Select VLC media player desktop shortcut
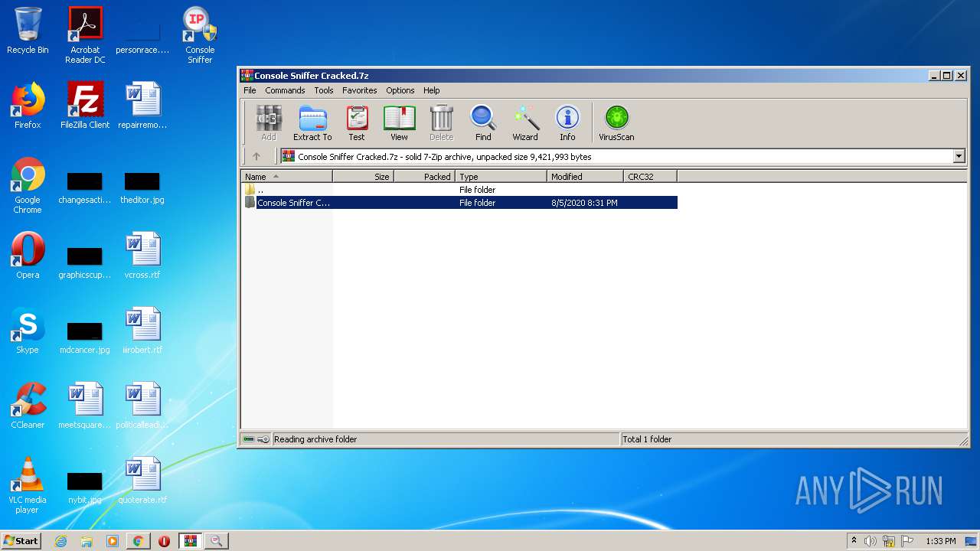Image resolution: width=980 pixels, height=551 pixels. [x=28, y=485]
